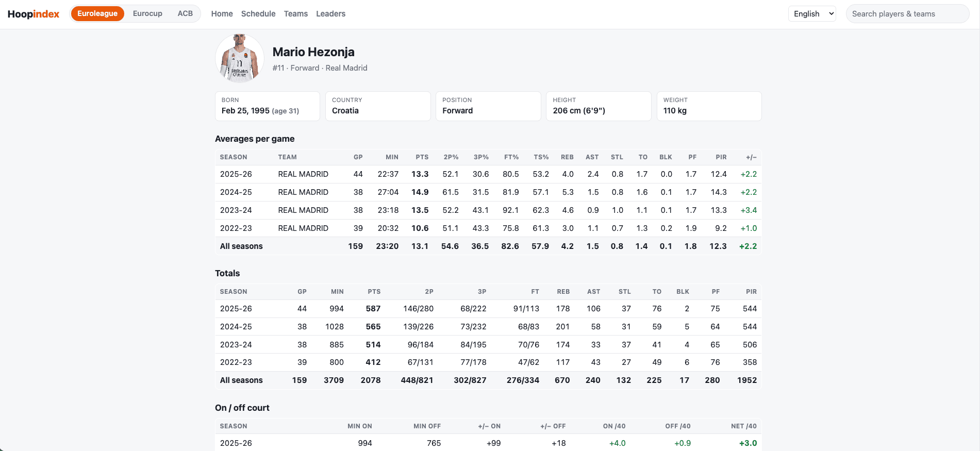Viewport: 980px width, 451px height.
Task: Click the PTS column header in Averages table
Action: [422, 157]
